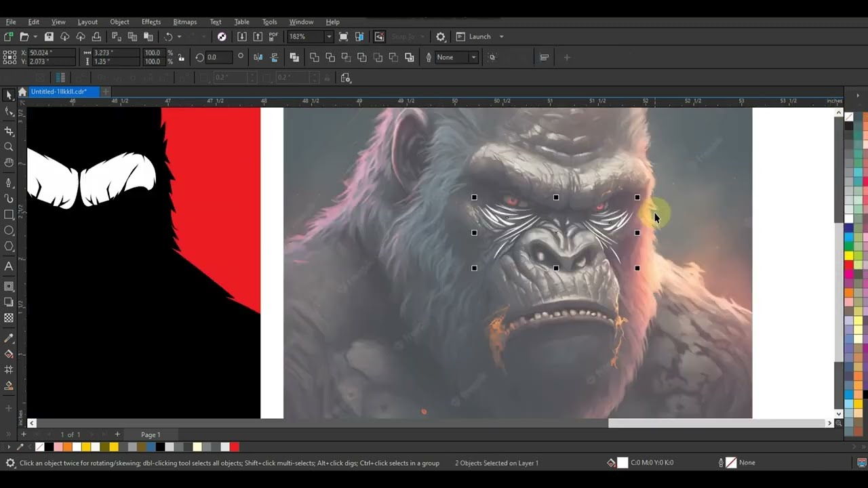The height and width of the screenshot is (488, 868).
Task: Click the zoom navigator icon at corner
Action: [x=839, y=423]
